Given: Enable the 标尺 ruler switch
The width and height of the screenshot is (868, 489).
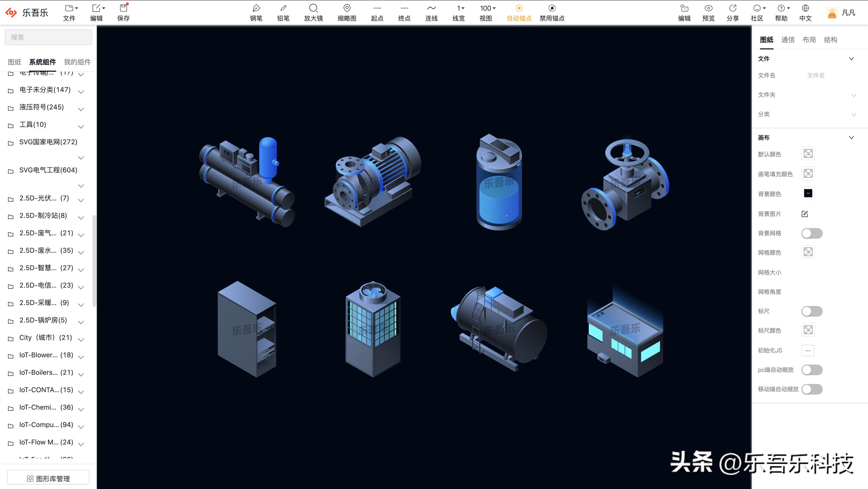Looking at the screenshot, I should click(812, 311).
